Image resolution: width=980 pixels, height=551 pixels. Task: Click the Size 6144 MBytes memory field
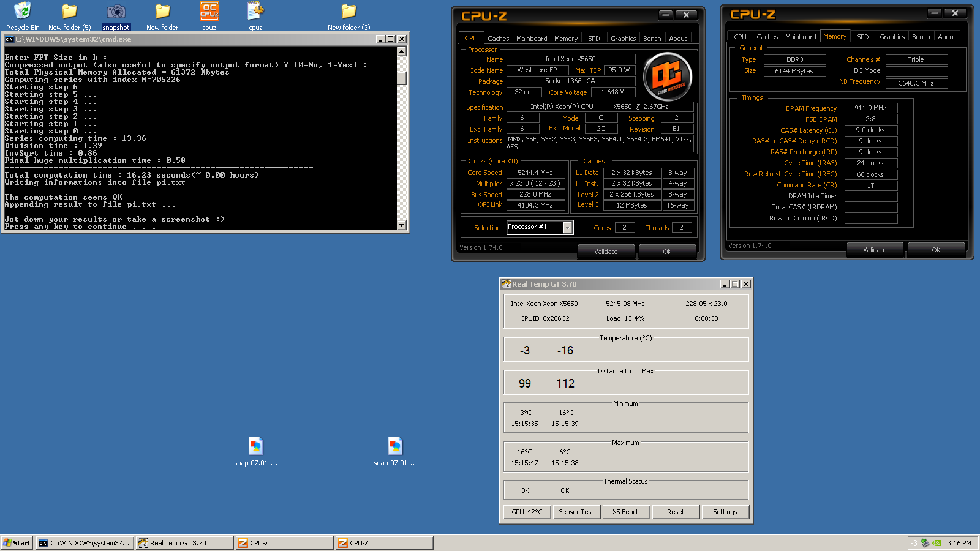click(794, 71)
